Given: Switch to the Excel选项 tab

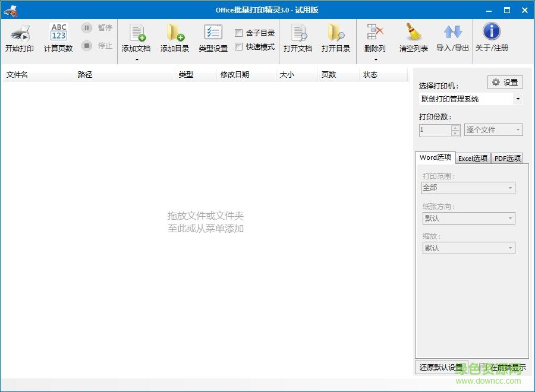Looking at the screenshot, I should click(473, 158).
